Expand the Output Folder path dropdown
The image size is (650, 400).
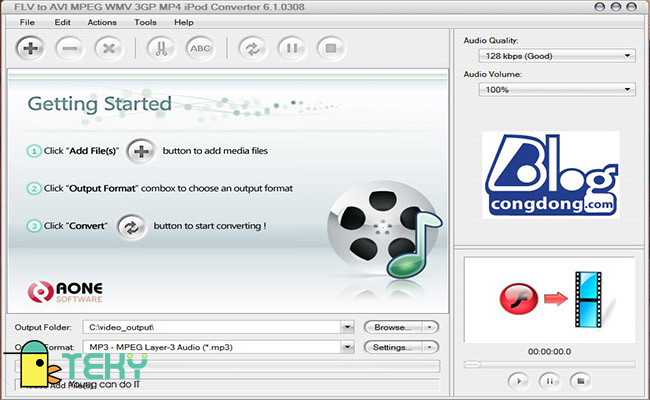(x=347, y=327)
